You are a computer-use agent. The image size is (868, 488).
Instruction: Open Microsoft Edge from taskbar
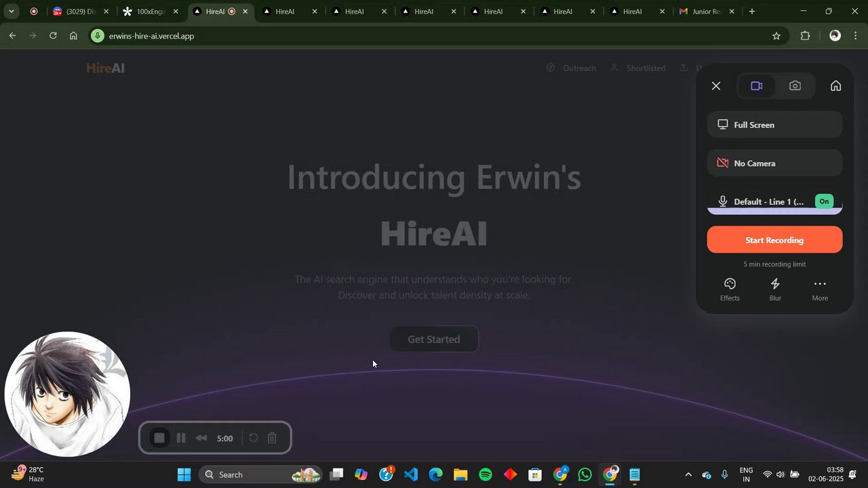435,474
